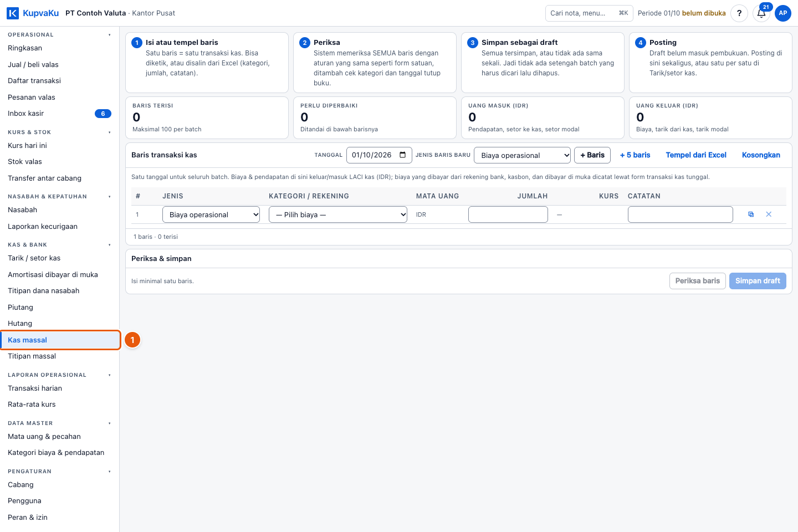This screenshot has height=532, width=798.
Task: Click the Catatan input in row 1
Action: tap(681, 214)
